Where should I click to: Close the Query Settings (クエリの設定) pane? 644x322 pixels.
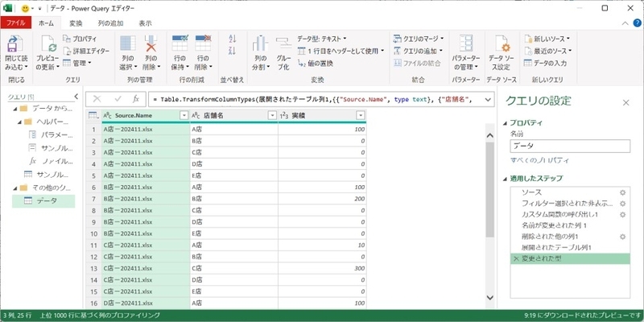[x=625, y=102]
